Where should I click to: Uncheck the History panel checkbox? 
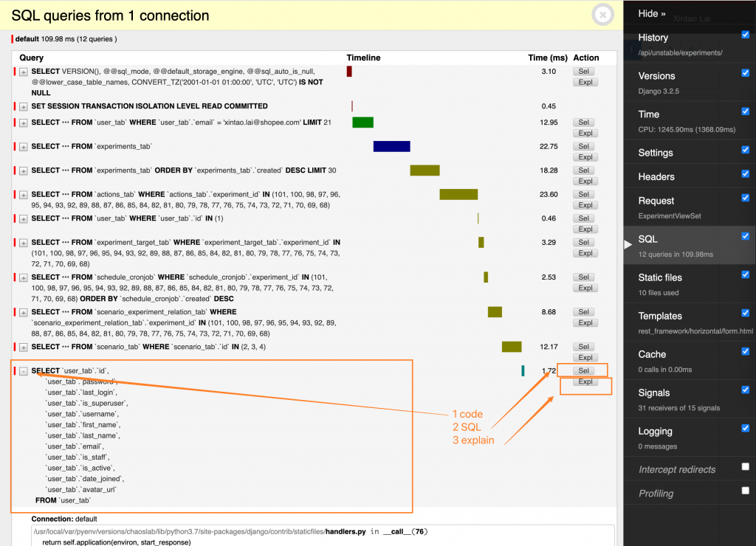point(746,35)
